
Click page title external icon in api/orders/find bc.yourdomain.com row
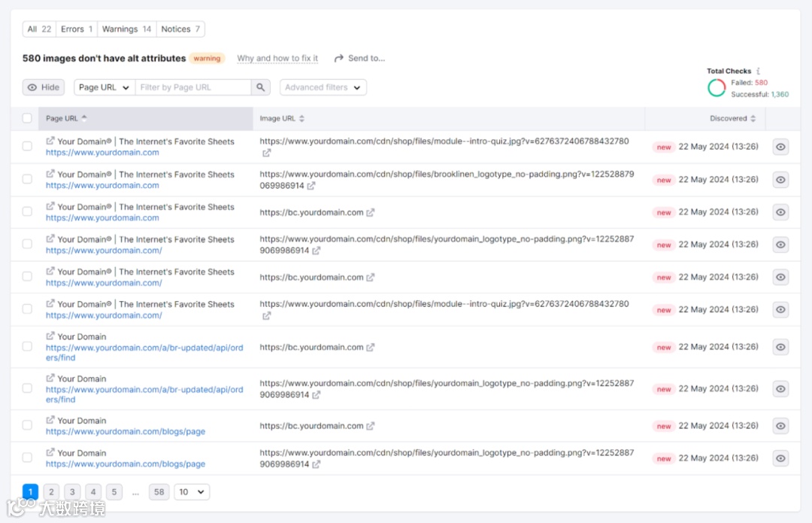click(x=50, y=336)
